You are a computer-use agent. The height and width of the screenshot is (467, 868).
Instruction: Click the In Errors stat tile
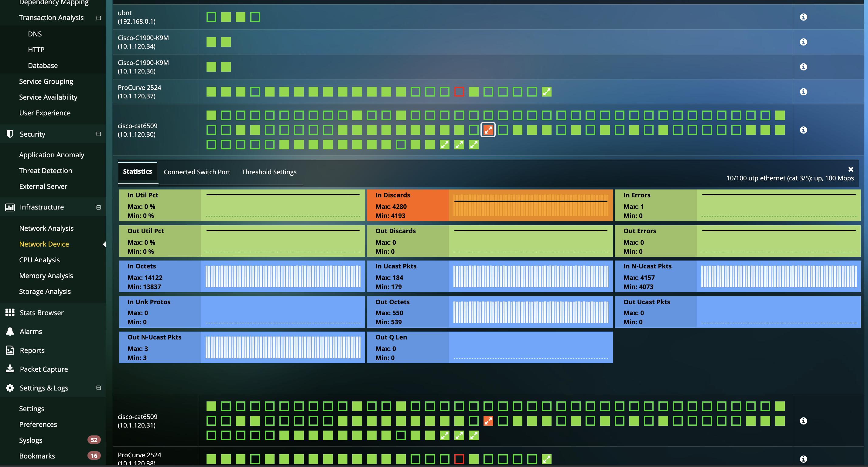(738, 205)
